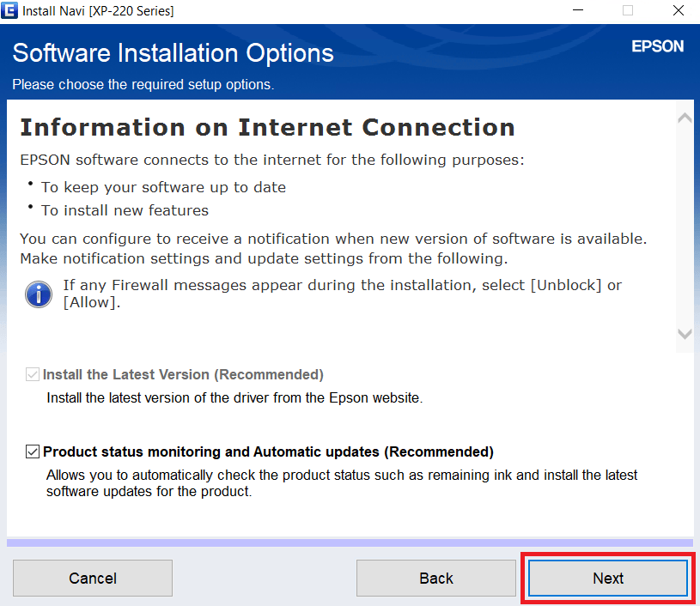Click the EPSON logo in header
700x606 pixels.
657,46
